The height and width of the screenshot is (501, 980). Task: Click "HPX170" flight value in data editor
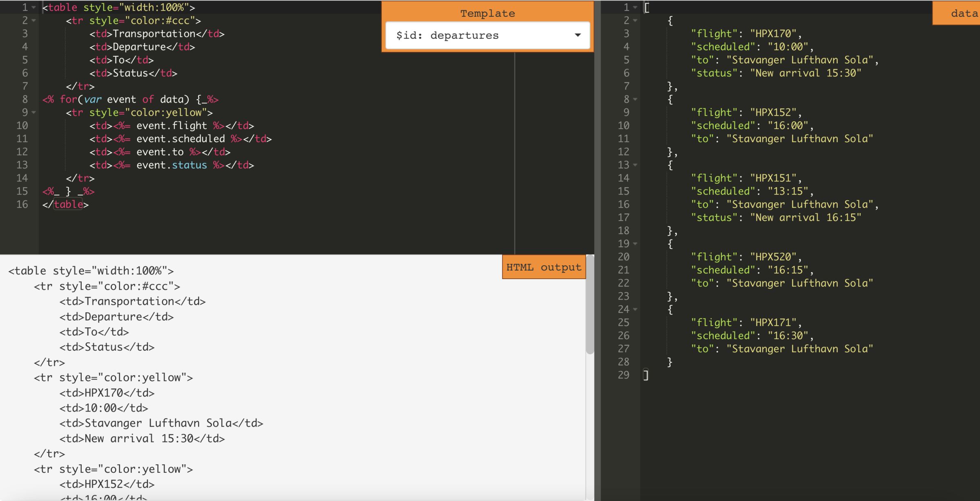coord(773,34)
